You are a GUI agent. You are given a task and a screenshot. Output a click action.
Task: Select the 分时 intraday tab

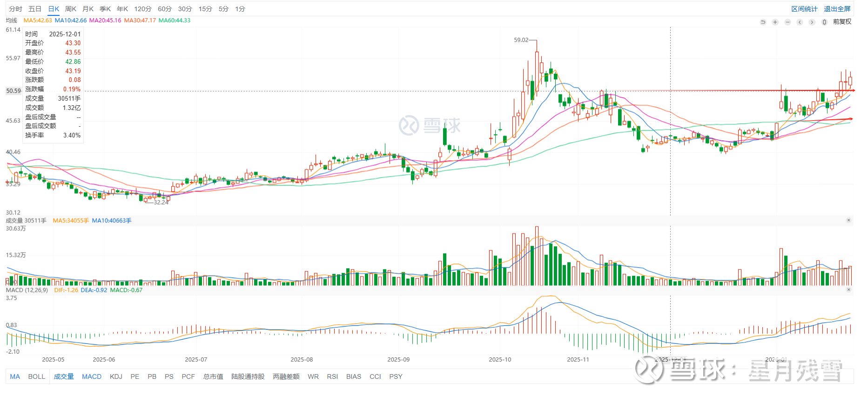point(15,9)
